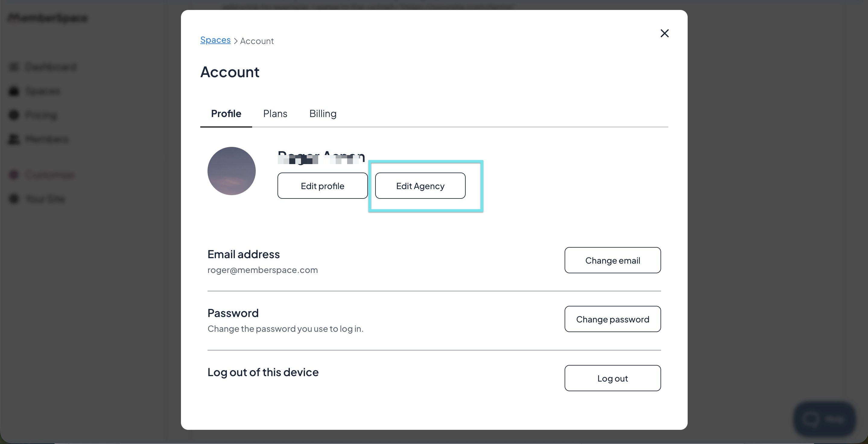Open the Members sidebar icon
The image size is (868, 444).
[14, 139]
